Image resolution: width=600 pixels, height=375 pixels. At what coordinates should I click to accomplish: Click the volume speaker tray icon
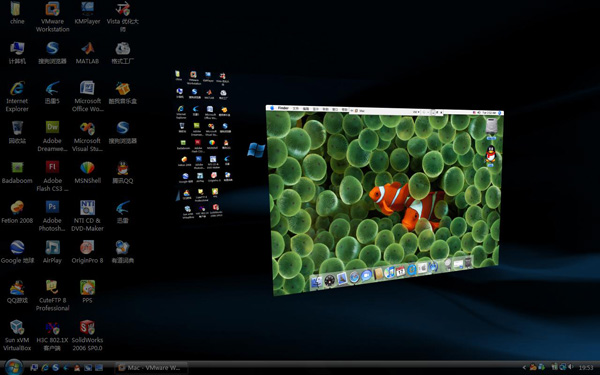point(571,367)
